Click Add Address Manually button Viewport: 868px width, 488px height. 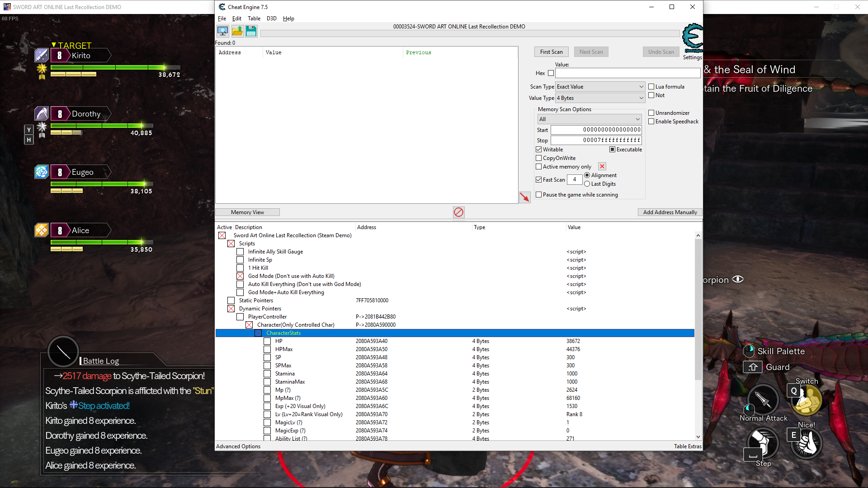pyautogui.click(x=670, y=212)
